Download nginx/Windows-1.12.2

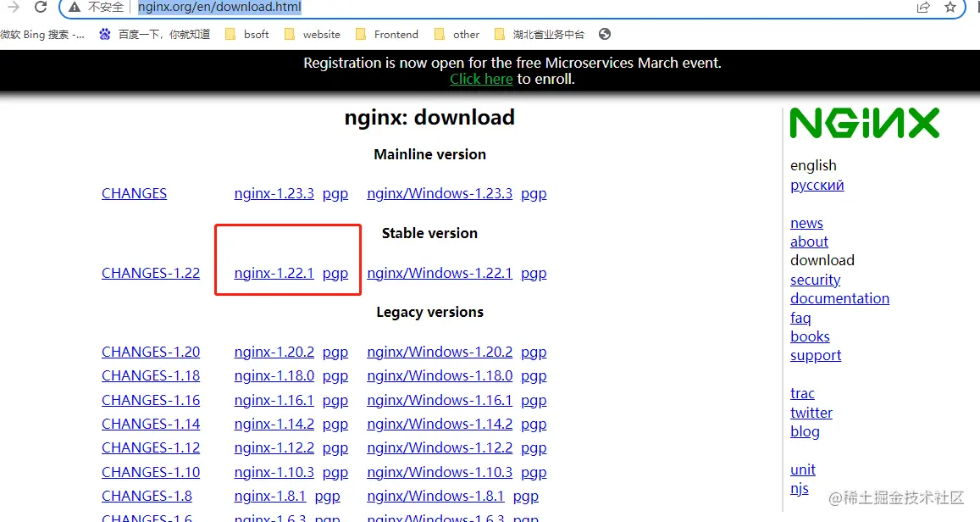pos(440,447)
